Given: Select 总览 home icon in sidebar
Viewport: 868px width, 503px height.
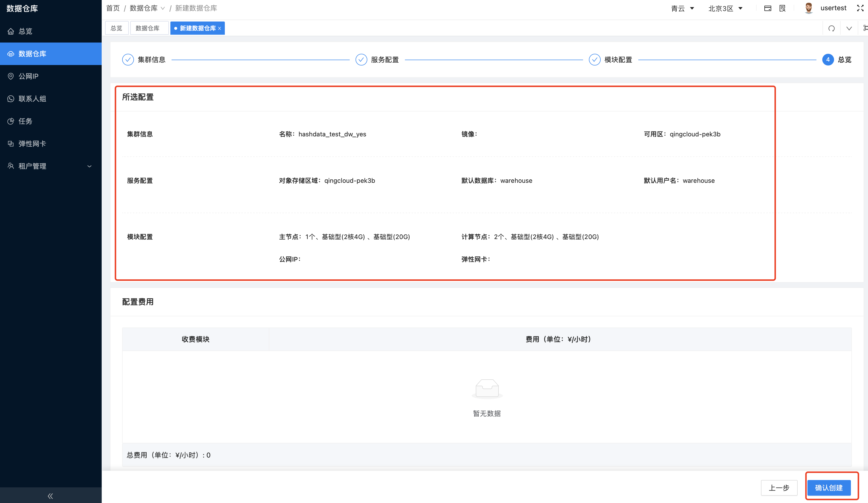Looking at the screenshot, I should [x=11, y=31].
